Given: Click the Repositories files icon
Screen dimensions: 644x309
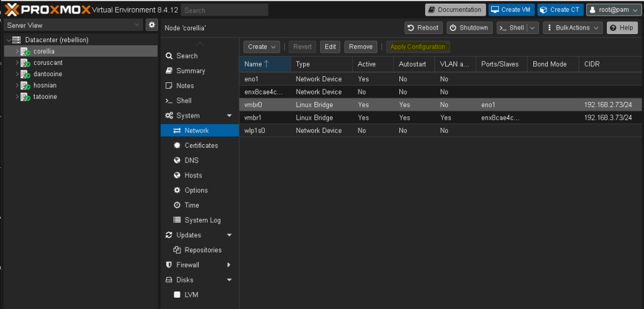Looking at the screenshot, I should [177, 250].
